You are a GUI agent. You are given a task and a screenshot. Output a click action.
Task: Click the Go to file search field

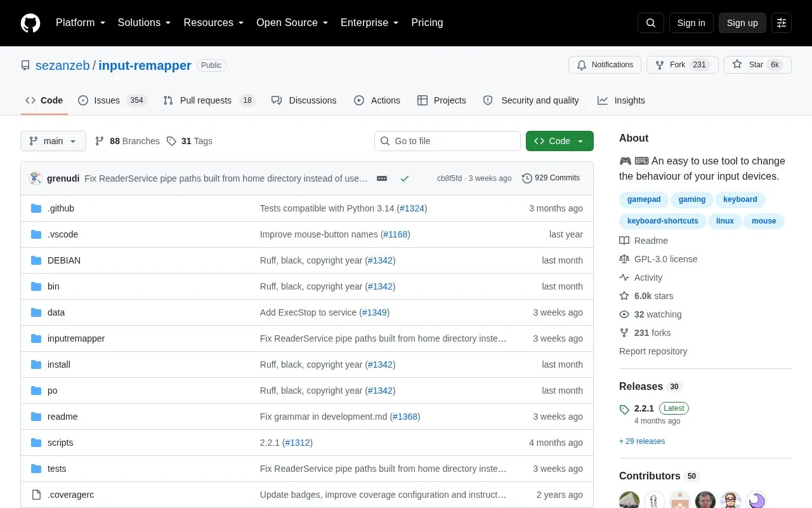coord(447,141)
